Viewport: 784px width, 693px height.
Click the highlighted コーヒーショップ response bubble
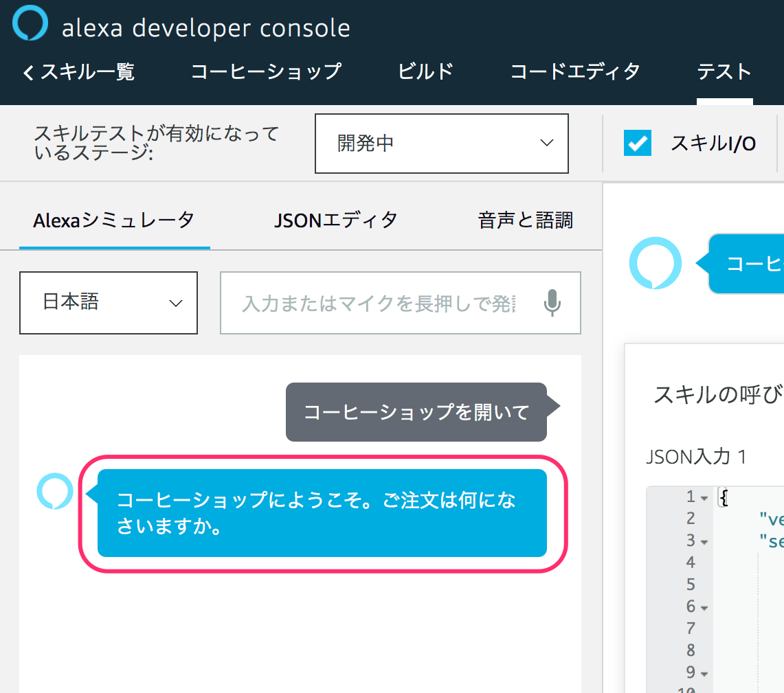[x=323, y=513]
